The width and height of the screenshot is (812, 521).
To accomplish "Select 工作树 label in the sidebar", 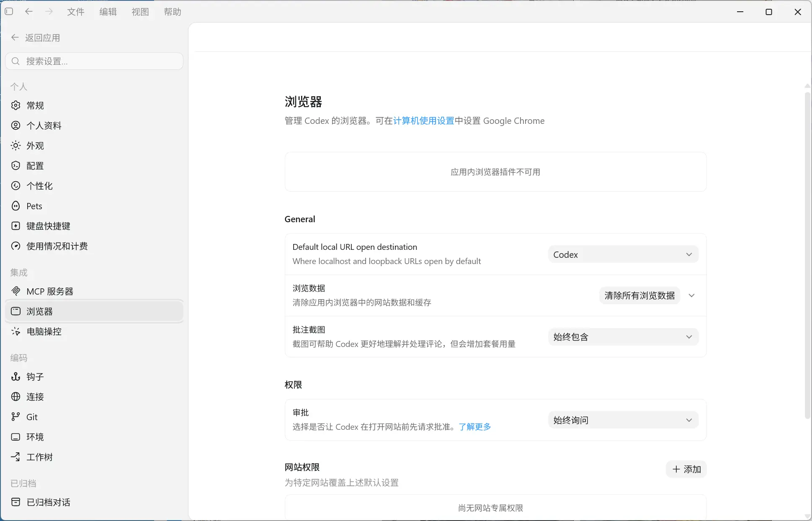I will pyautogui.click(x=40, y=457).
